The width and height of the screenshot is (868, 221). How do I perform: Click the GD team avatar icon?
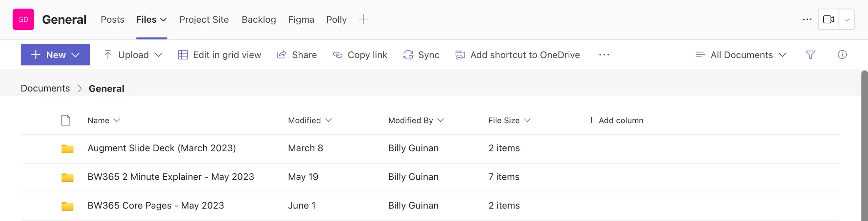(x=23, y=19)
